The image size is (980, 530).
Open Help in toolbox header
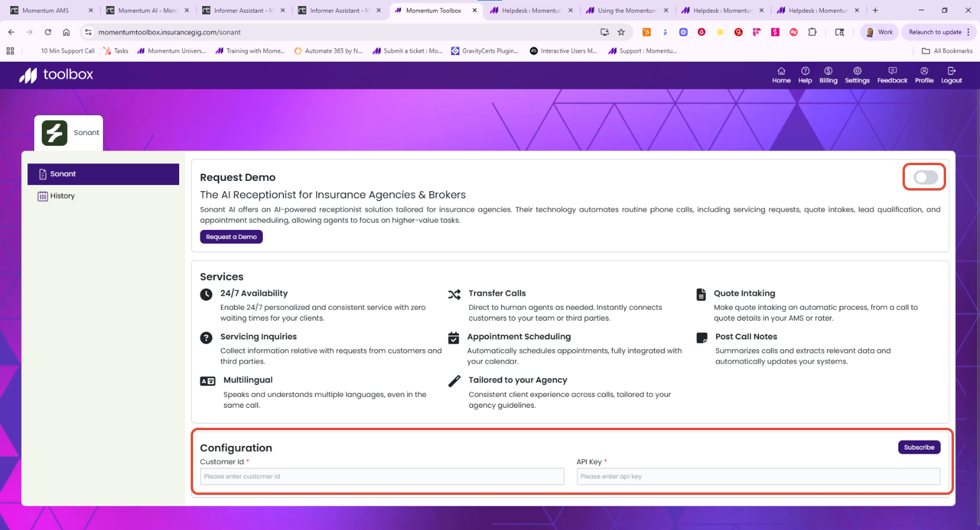click(805, 75)
